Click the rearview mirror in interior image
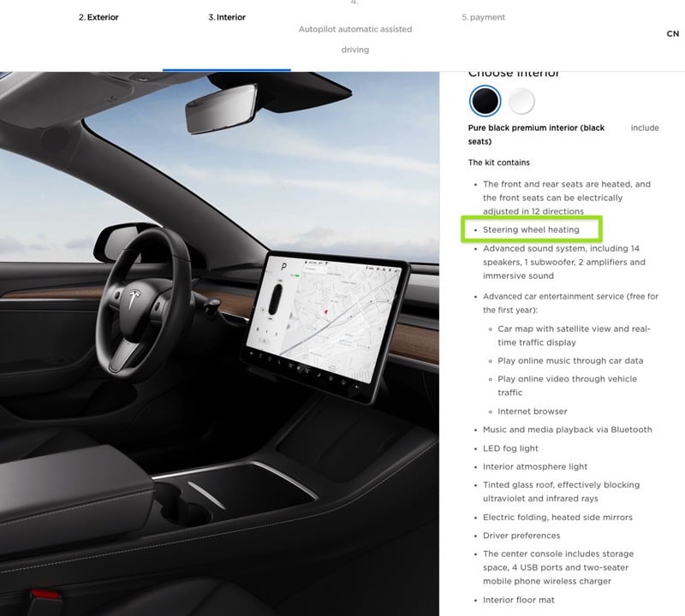Image resolution: width=685 pixels, height=616 pixels. [x=222, y=108]
